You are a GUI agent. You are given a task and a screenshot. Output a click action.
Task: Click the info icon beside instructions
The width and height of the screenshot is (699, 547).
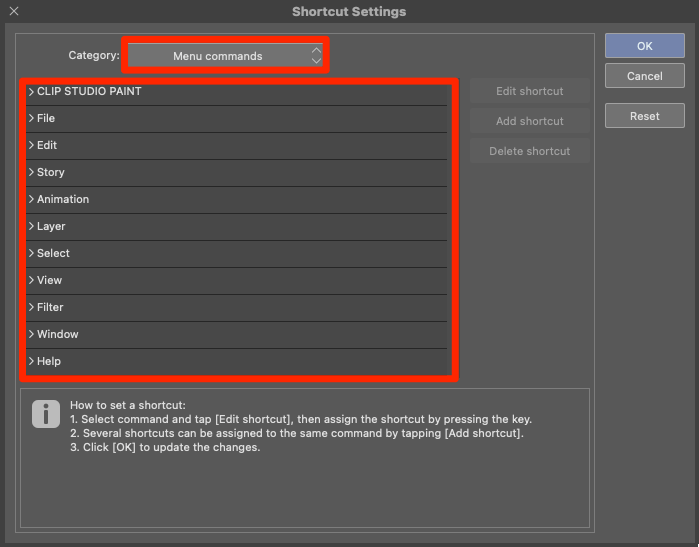click(x=46, y=414)
